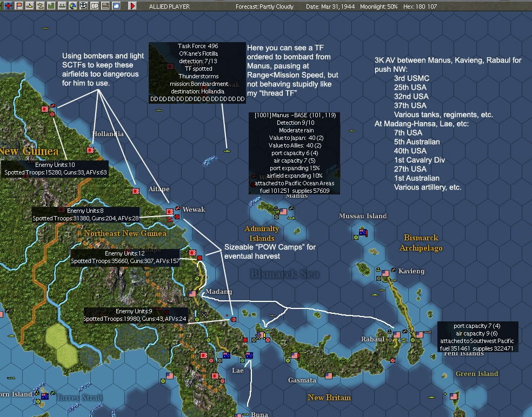This screenshot has height=417, width=532.
Task: Click the 'Wewak' map label
Action: click(x=194, y=210)
